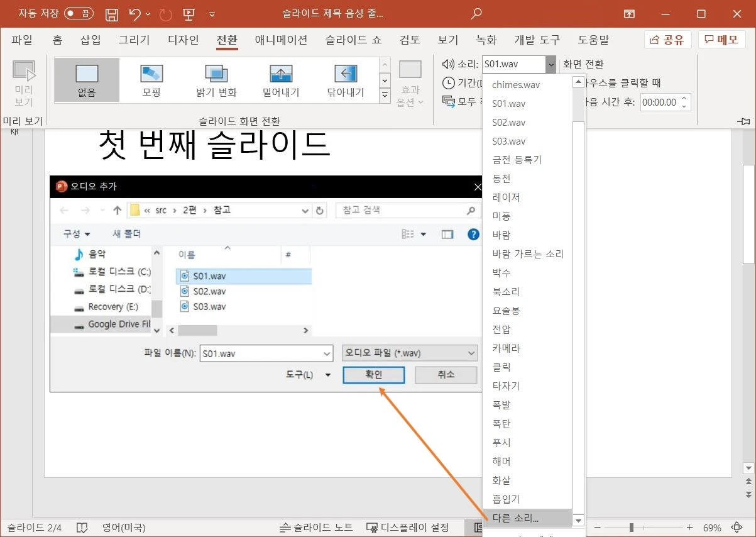The width and height of the screenshot is (756, 537).
Task: Choose 폭발 sound option
Action: (x=528, y=405)
